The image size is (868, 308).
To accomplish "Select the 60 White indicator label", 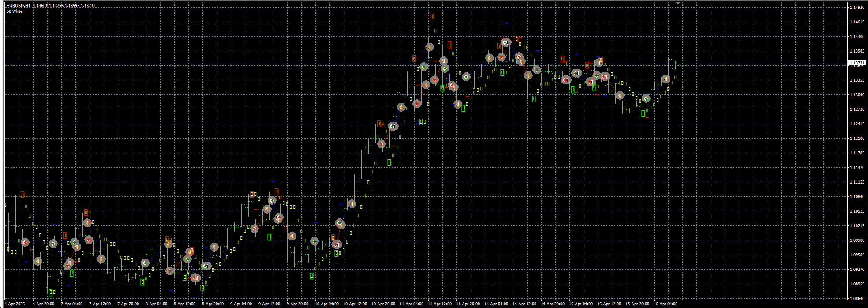I will [15, 11].
